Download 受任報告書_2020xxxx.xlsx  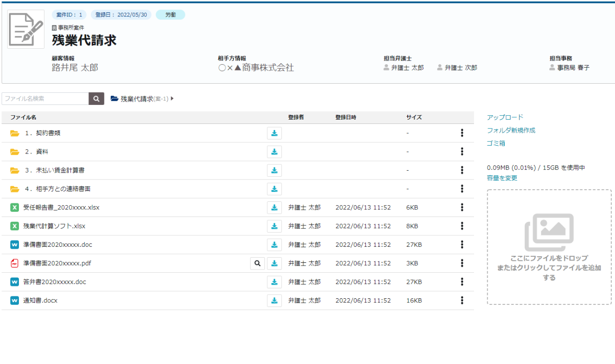pyautogui.click(x=274, y=208)
